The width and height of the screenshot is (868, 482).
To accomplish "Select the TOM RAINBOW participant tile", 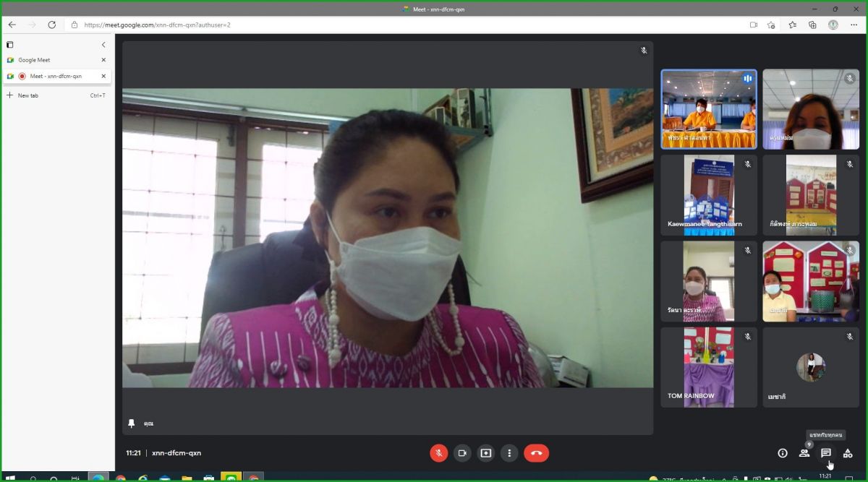I will (x=709, y=367).
